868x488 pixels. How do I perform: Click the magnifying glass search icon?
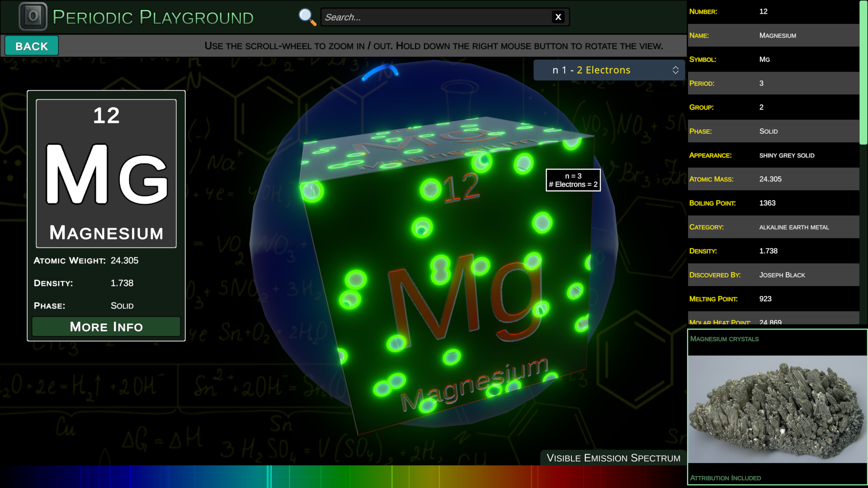click(x=307, y=17)
